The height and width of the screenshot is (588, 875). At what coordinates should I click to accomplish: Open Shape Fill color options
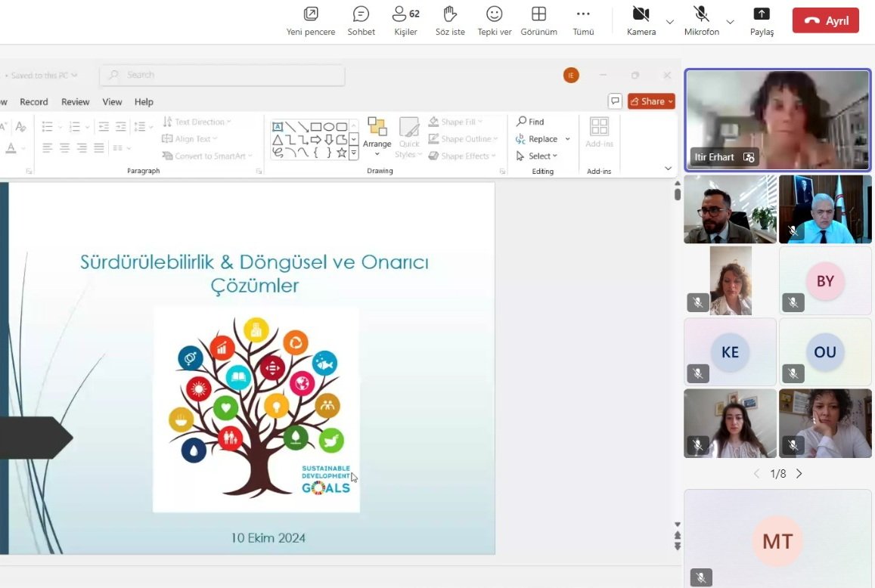point(455,122)
